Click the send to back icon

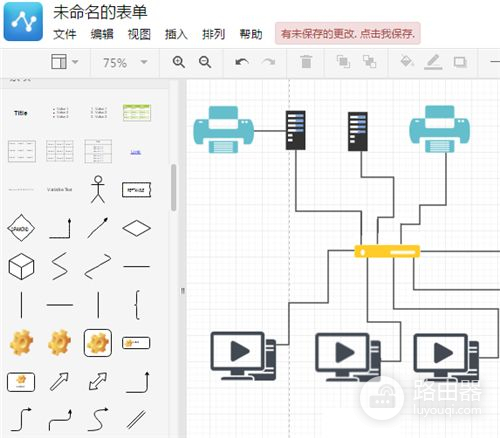[369, 62]
